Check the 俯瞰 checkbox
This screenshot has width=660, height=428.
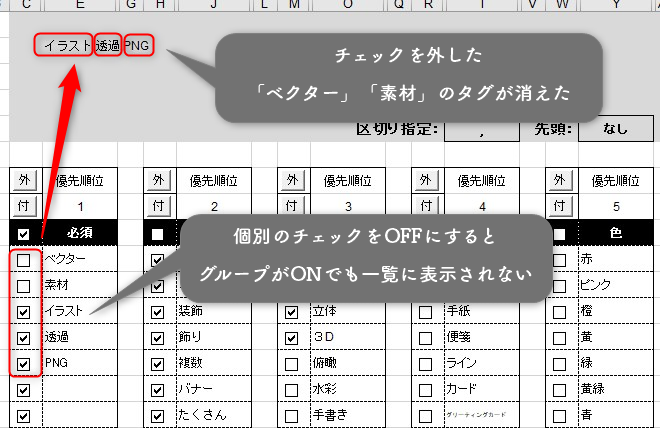pyautogui.click(x=291, y=364)
